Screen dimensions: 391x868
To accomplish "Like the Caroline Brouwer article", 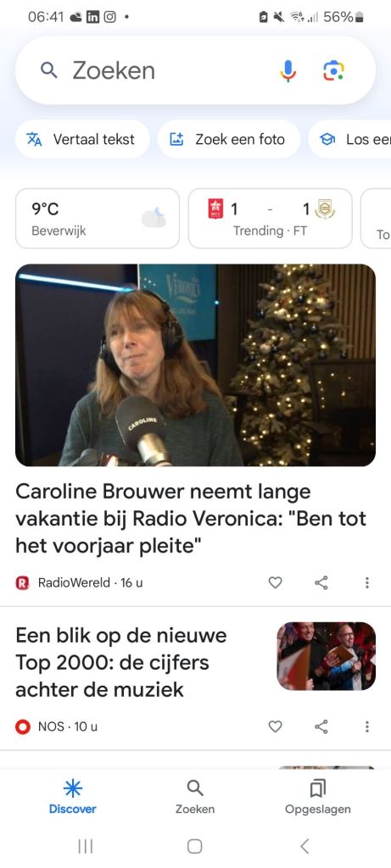I will (x=276, y=582).
